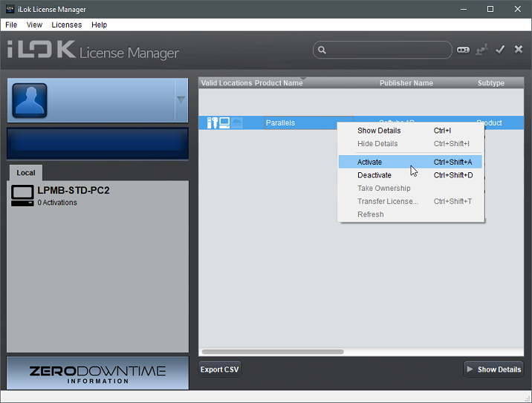Click the cloud location icon in the Parallels row

pos(237,122)
